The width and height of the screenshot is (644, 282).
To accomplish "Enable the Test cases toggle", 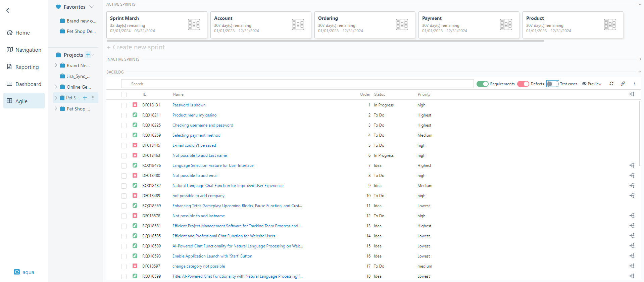I will pos(552,84).
